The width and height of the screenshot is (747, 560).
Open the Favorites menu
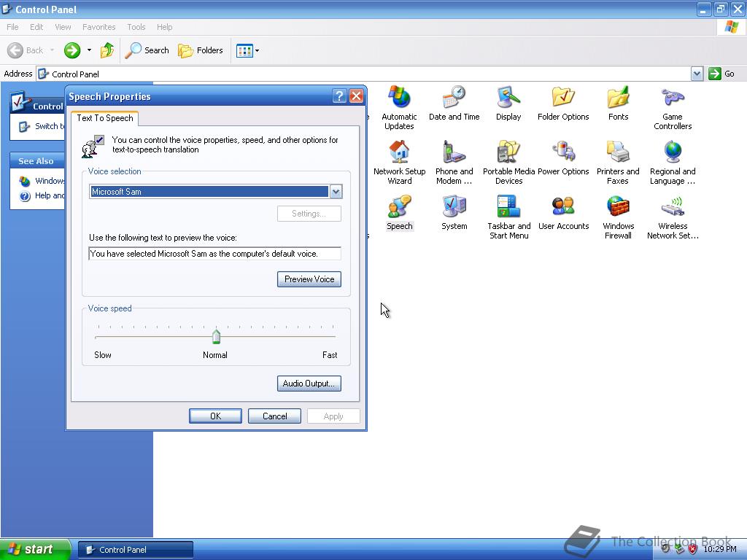click(x=98, y=27)
